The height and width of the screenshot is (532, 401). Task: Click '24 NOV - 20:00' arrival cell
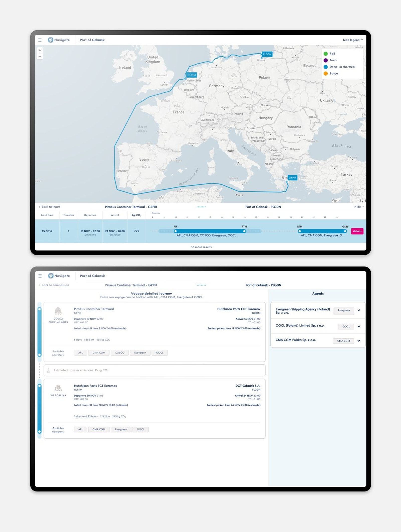coord(115,231)
